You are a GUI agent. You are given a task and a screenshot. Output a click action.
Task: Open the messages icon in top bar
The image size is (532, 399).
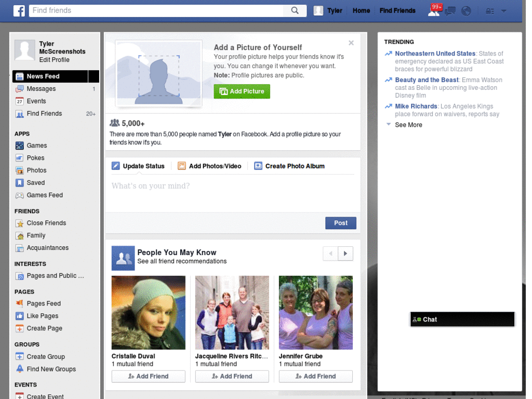450,11
